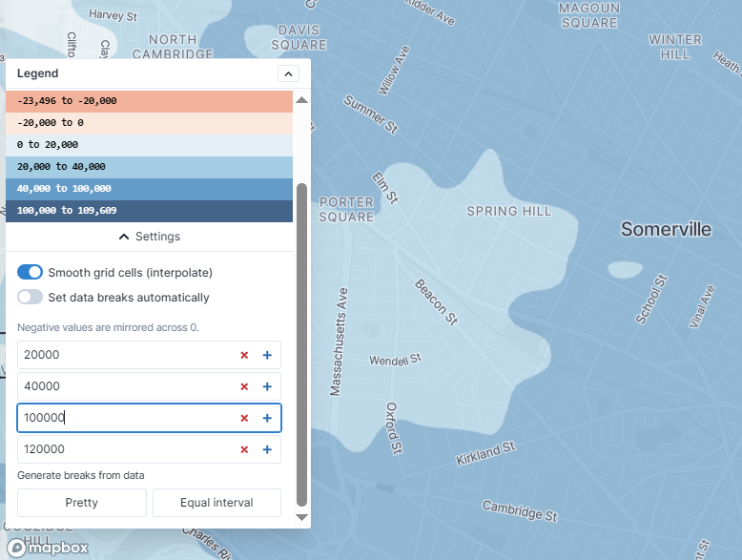This screenshot has width=742, height=560.
Task: Click the Elm St street label
Action: click(x=385, y=188)
